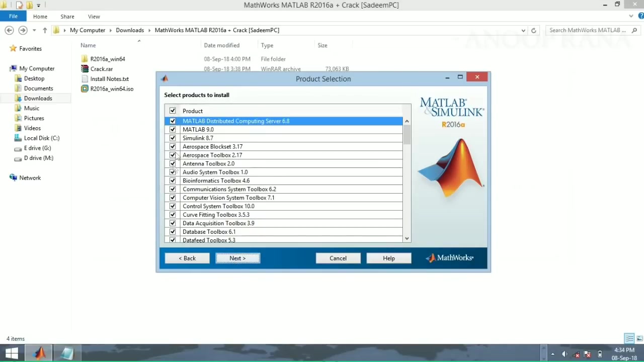
Task: Click the Type column header
Action: click(267, 45)
